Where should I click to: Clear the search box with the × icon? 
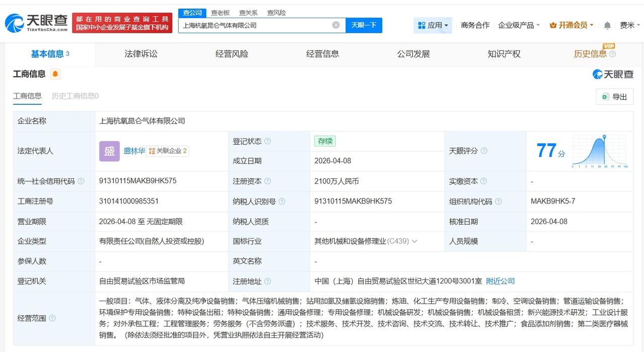click(x=335, y=25)
